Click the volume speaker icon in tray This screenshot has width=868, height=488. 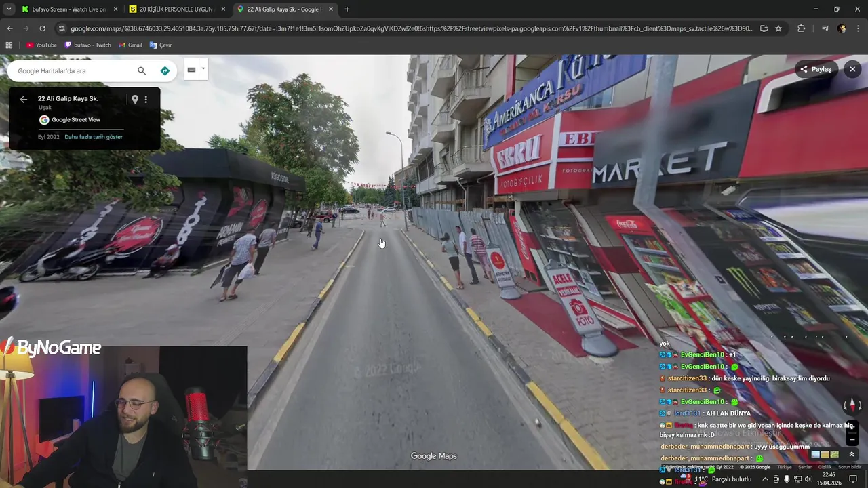pyautogui.click(x=808, y=479)
